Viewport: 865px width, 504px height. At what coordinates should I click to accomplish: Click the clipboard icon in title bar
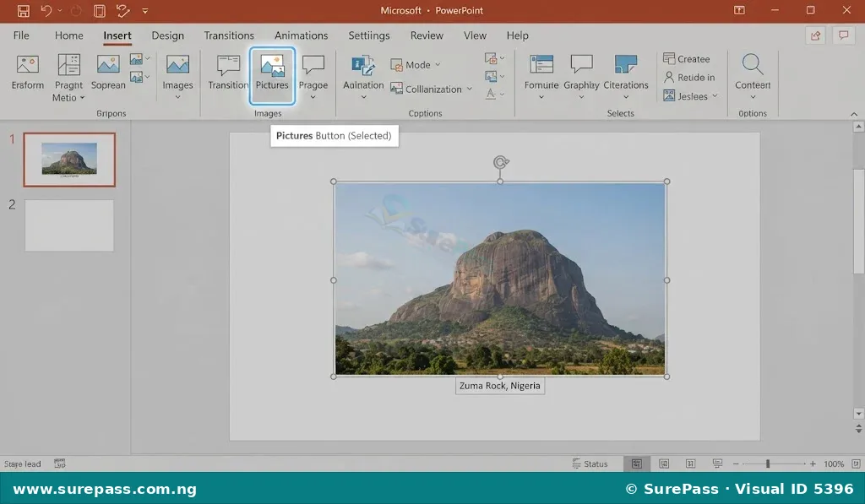pyautogui.click(x=100, y=10)
